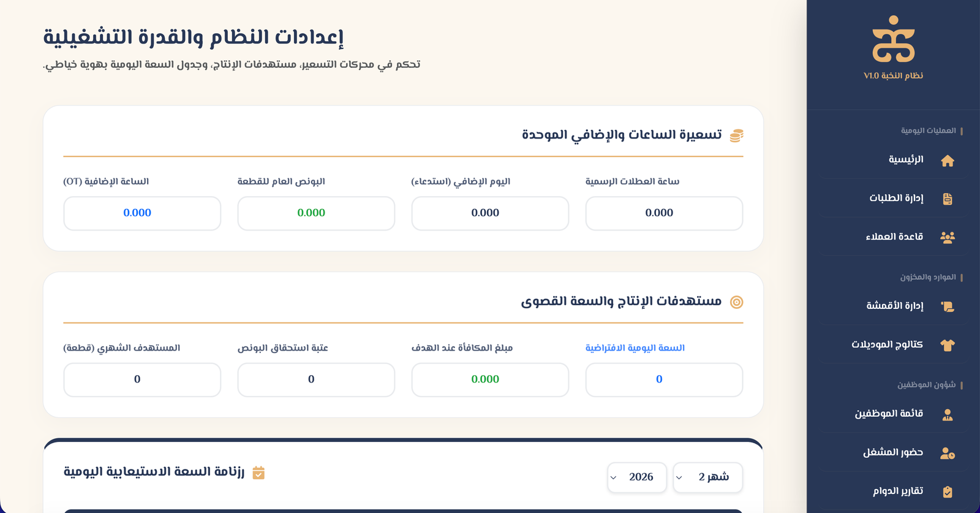Viewport: 980px width, 513px height.
Task: Open كتالوج الموديلات in the sidebar
Action: (887, 344)
